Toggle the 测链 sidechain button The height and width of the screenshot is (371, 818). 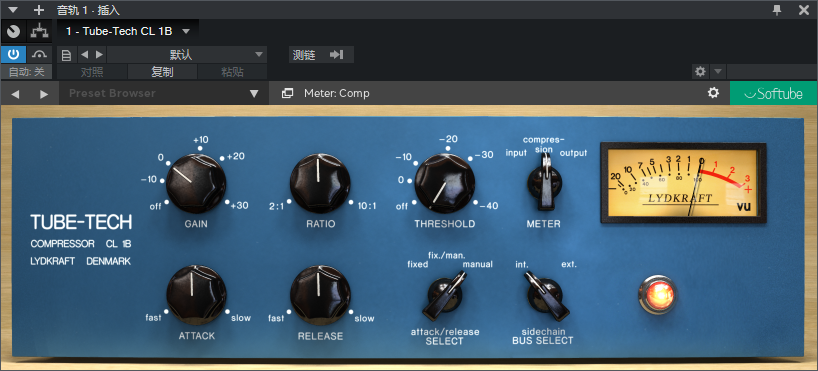321,55
